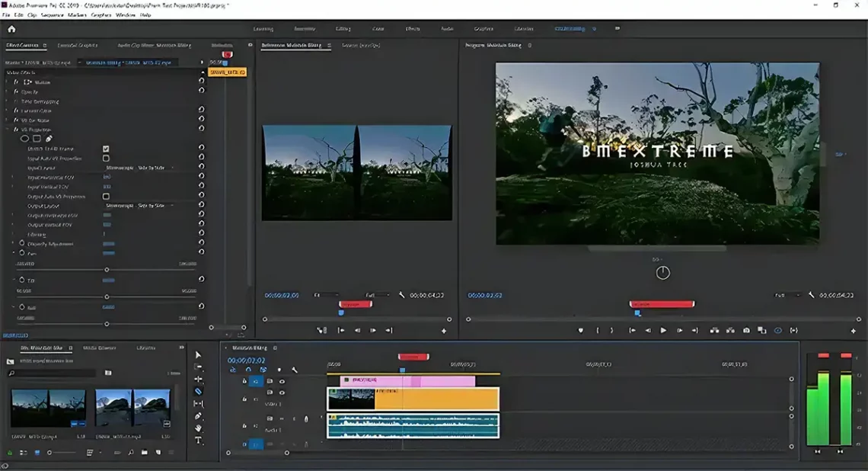Create ellipse mask in VR Projection effect
The height and width of the screenshot is (471, 868).
pyautogui.click(x=24, y=139)
